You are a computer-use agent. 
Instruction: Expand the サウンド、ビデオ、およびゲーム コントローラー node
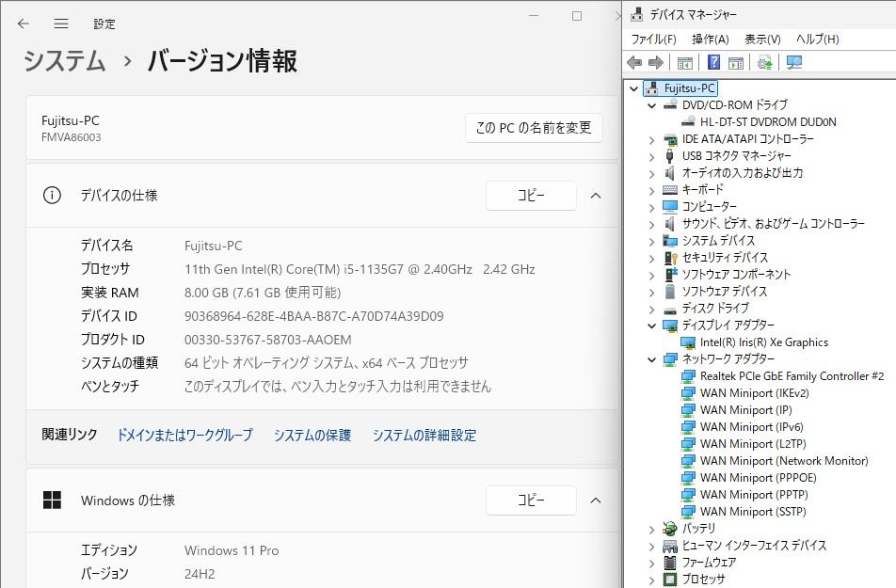[652, 224]
